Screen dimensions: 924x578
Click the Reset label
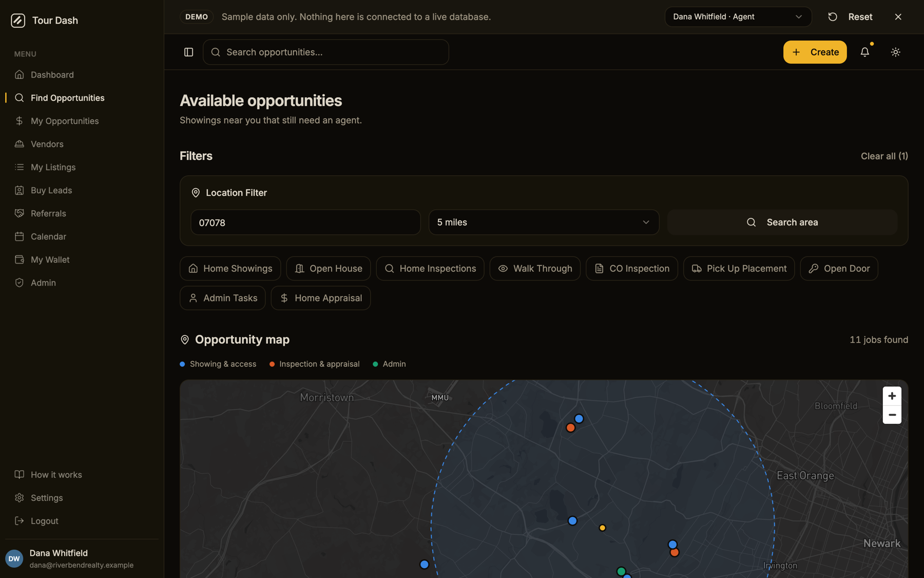(x=860, y=17)
